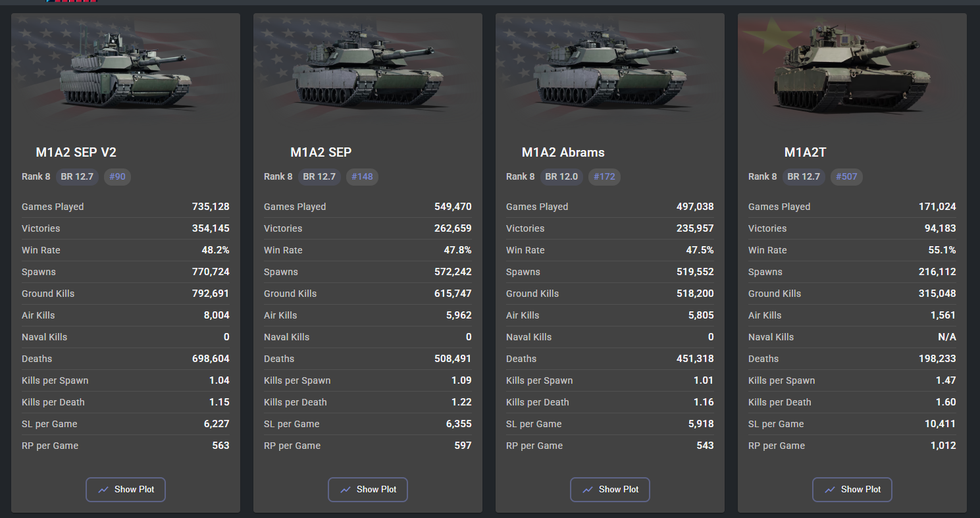Click the BR 12.7 badge on M1A2 SEP

click(319, 176)
